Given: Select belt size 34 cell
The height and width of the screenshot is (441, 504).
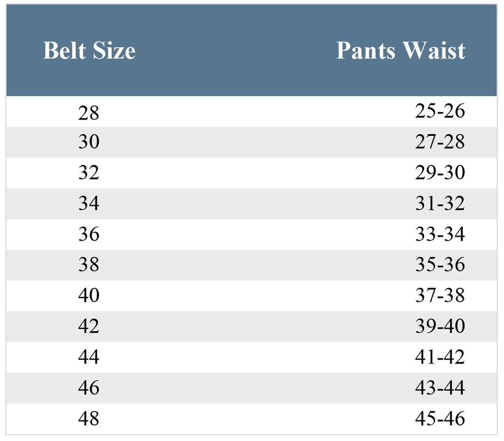Looking at the screenshot, I should 89,203.
